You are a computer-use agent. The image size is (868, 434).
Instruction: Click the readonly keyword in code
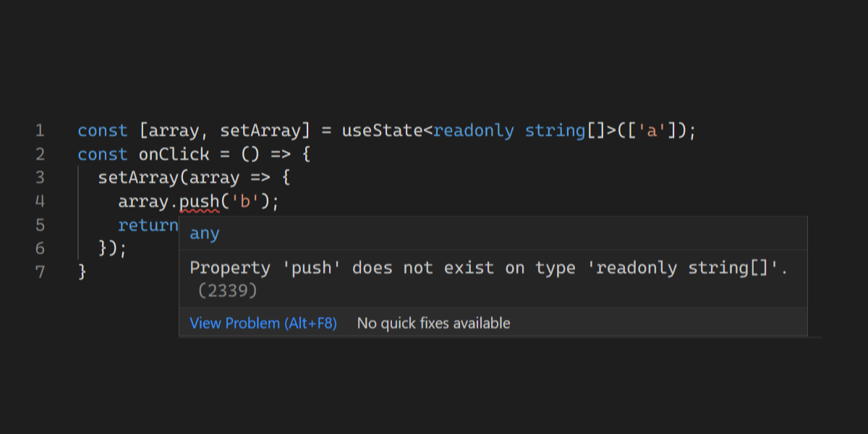point(474,131)
